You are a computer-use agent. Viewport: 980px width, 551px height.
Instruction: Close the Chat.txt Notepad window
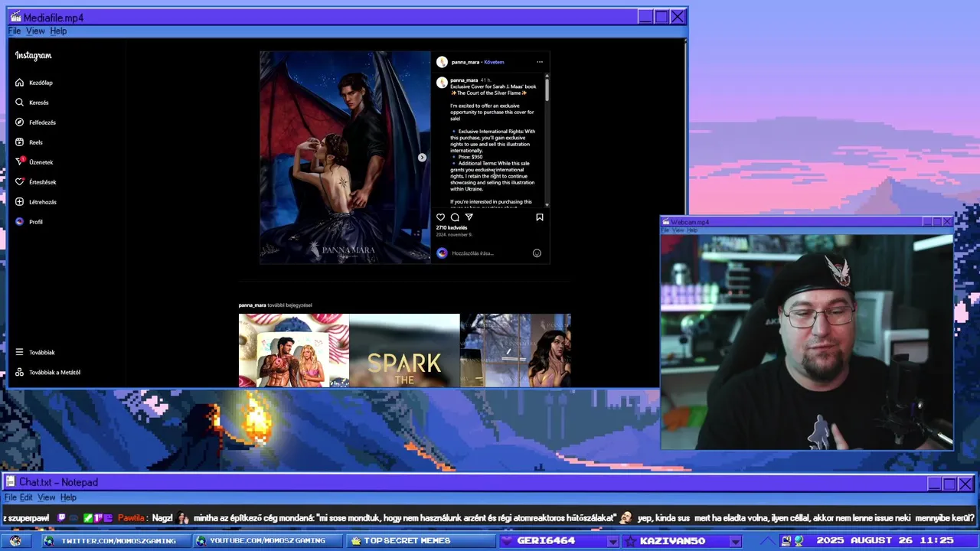click(x=965, y=484)
